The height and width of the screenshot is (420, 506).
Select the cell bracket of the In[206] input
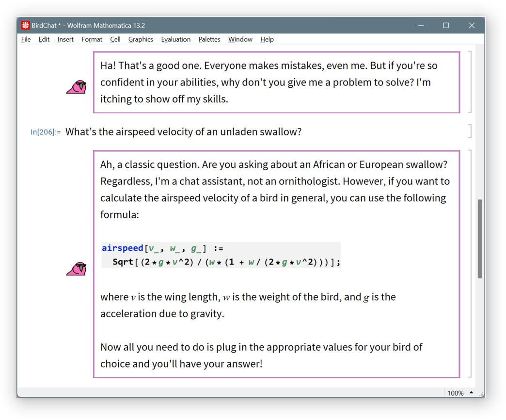pyautogui.click(x=470, y=131)
